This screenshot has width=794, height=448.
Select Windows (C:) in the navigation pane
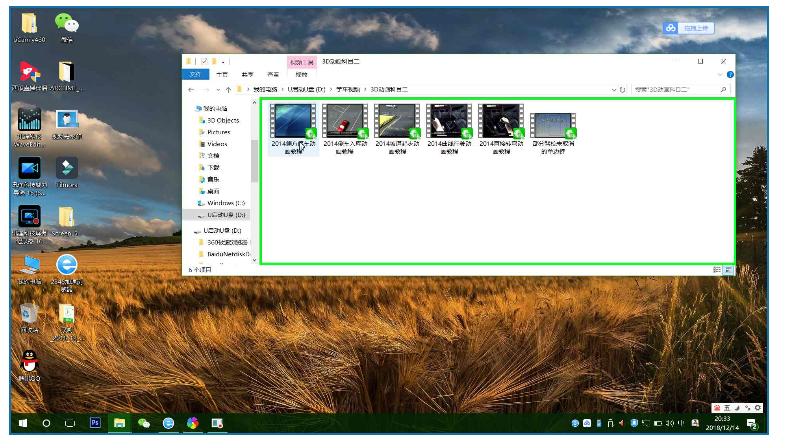click(x=221, y=203)
